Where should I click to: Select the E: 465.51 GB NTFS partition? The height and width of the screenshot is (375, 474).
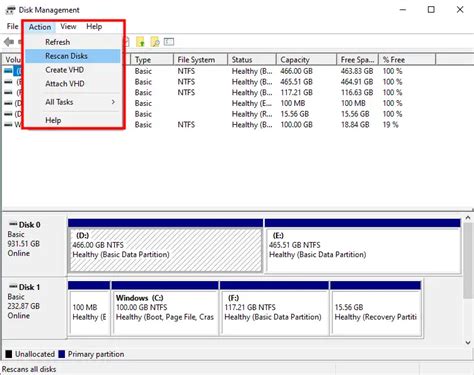point(363,250)
